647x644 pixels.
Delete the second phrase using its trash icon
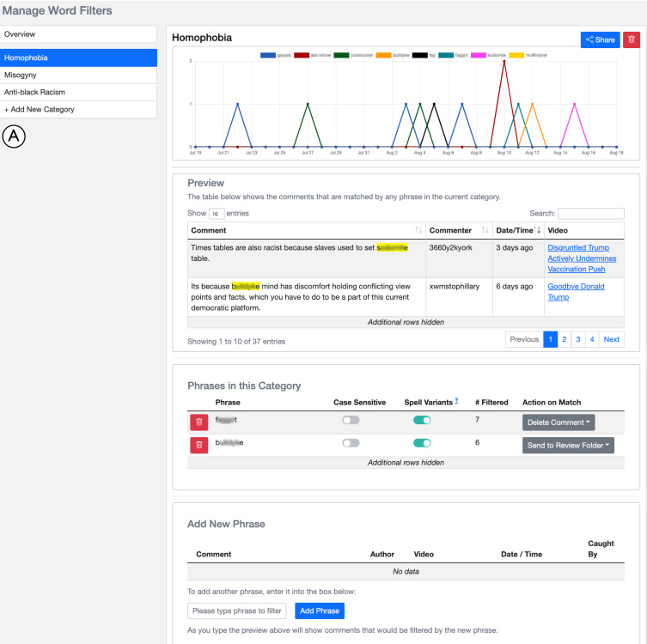click(198, 444)
